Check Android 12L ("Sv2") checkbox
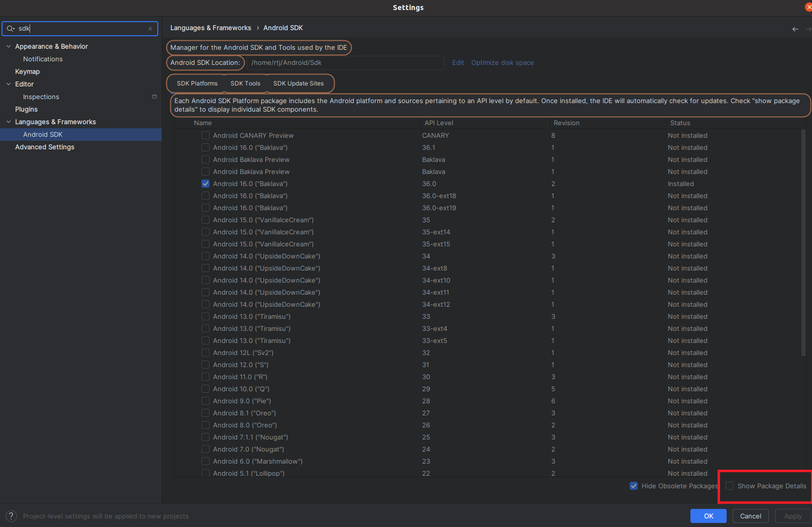812x527 pixels. coord(206,353)
